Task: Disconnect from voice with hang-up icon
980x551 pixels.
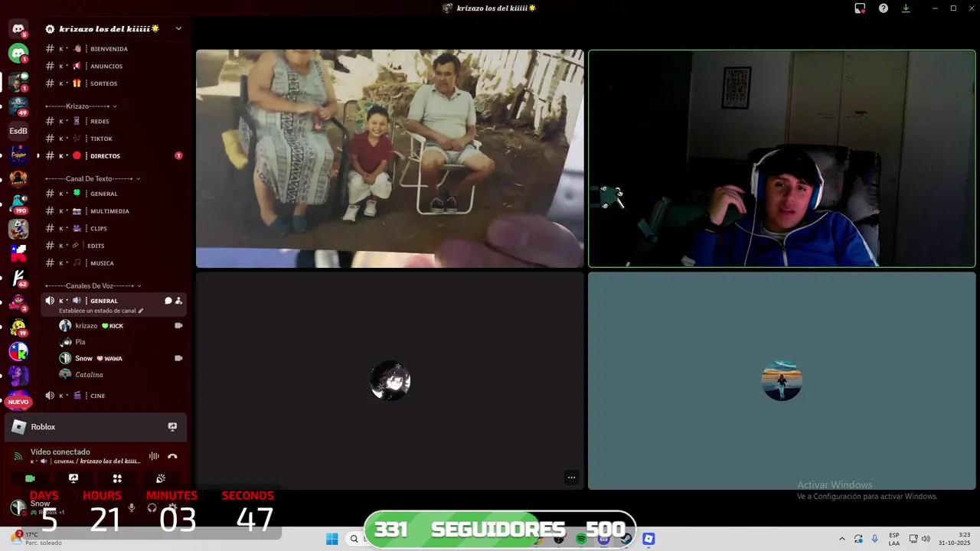Action: (x=172, y=456)
